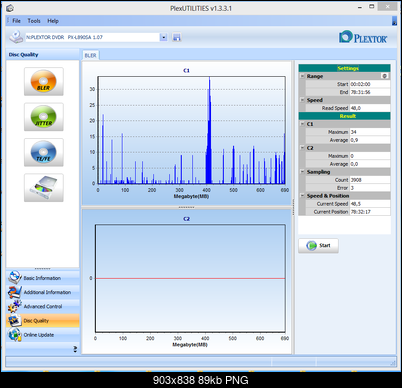402x388 pixels.
Task: Collapse the C1 result group
Action: (x=302, y=124)
